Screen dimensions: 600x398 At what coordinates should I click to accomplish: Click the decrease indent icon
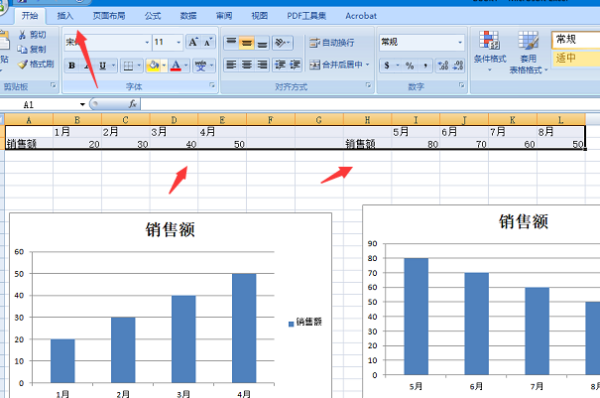(280, 65)
